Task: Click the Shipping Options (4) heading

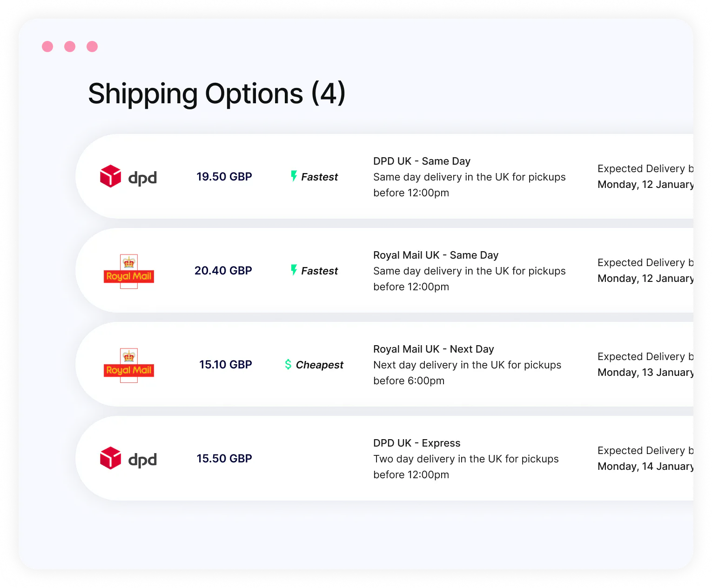Action: point(216,94)
